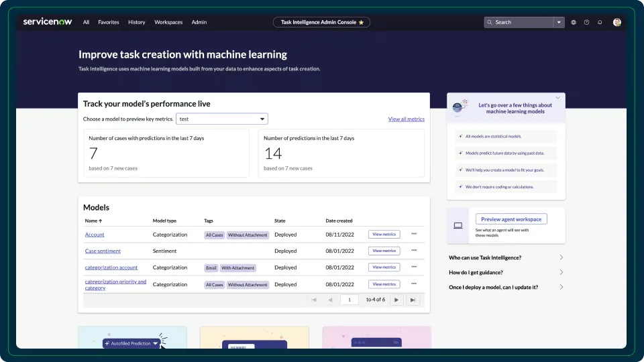Viewport: 644px width, 362px height.
Task: Go to next page of models
Action: coord(396,300)
